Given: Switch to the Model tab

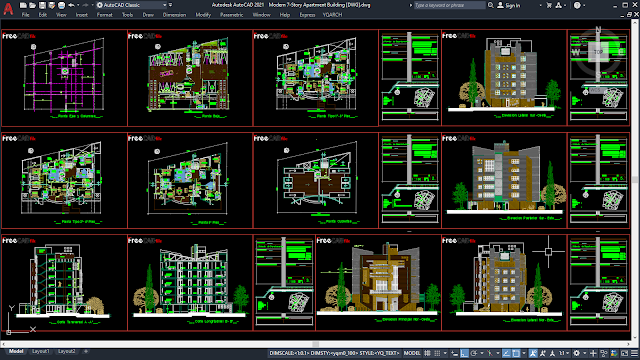Looking at the screenshot, I should point(16,351).
